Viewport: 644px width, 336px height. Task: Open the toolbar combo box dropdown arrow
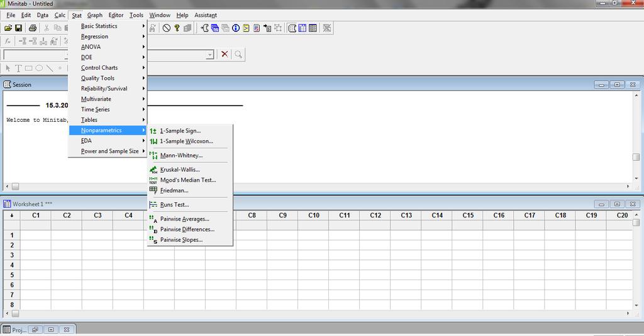[210, 55]
